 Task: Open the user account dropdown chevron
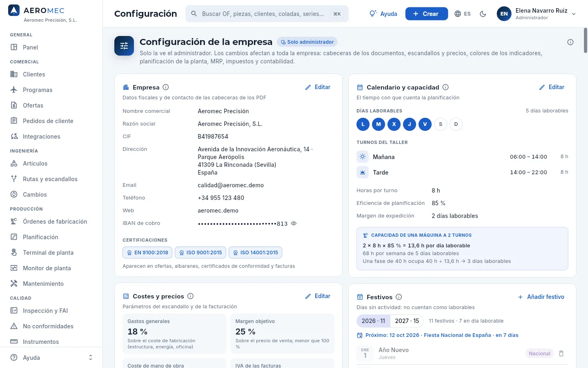coord(574,14)
